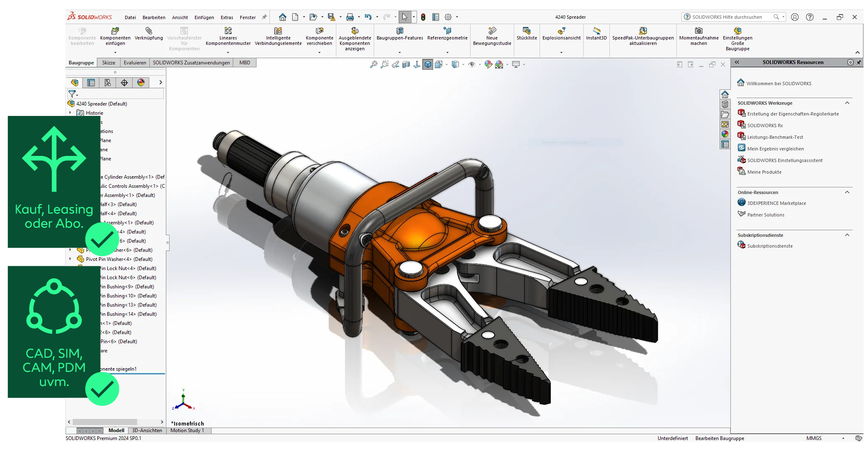Open Meine Produkte link
This screenshot has height=450, width=868.
pos(764,172)
